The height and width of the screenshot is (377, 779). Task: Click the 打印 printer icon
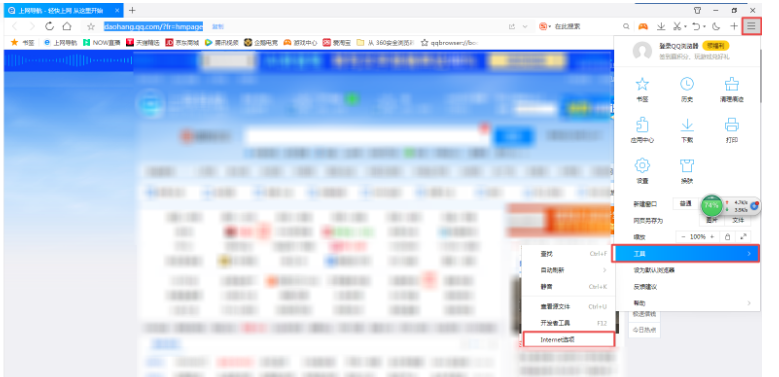tap(732, 131)
